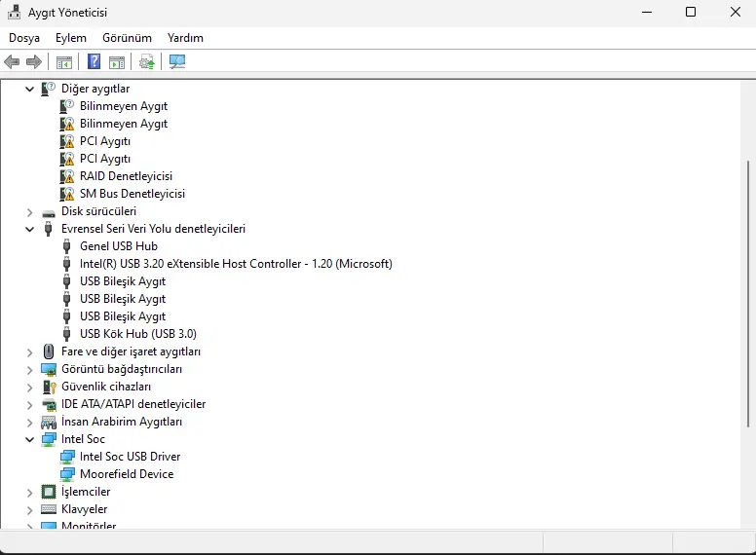This screenshot has height=555, width=756.
Task: Expand the Görüntü bağdaştırıcıları category
Action: pyautogui.click(x=30, y=370)
